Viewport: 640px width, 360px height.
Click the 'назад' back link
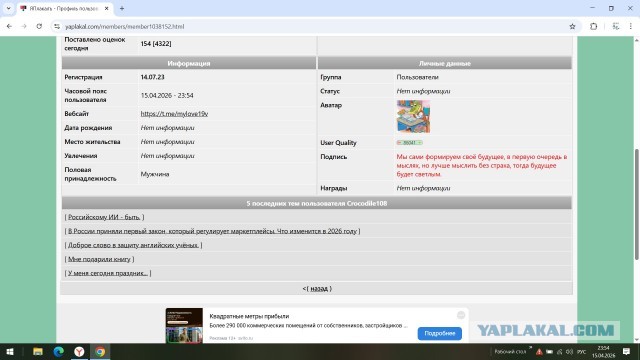click(319, 289)
